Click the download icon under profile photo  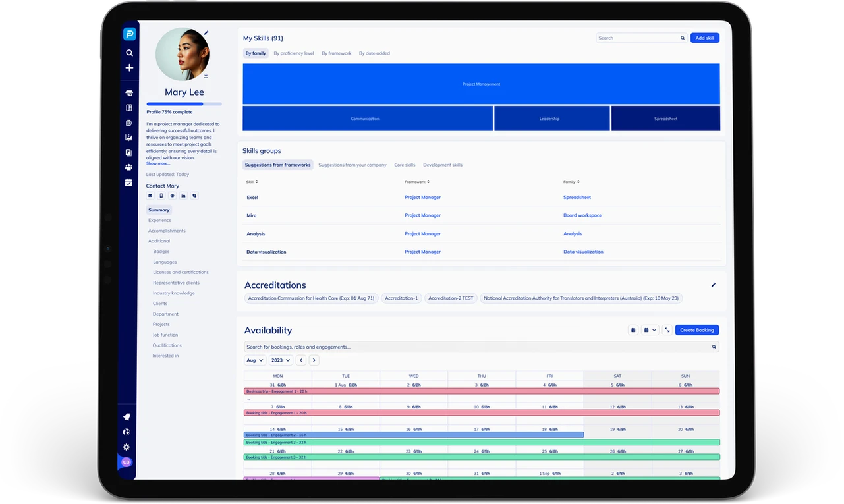click(206, 76)
